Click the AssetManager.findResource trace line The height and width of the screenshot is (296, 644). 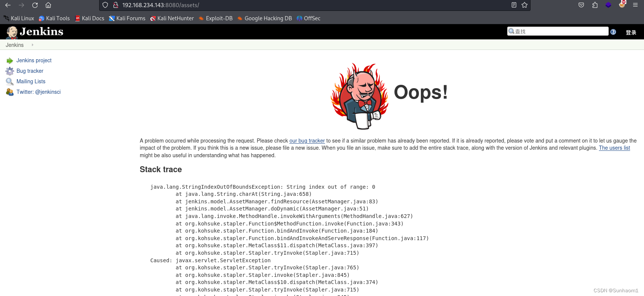pos(277,201)
